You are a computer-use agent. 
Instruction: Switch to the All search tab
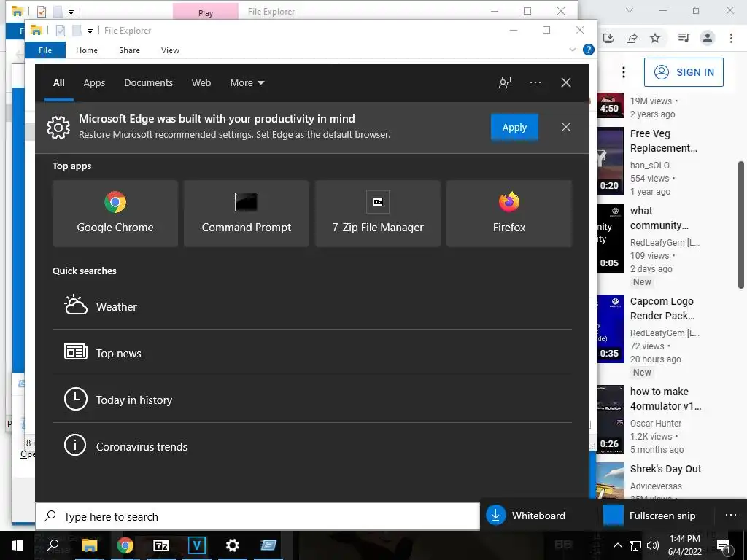pyautogui.click(x=58, y=83)
